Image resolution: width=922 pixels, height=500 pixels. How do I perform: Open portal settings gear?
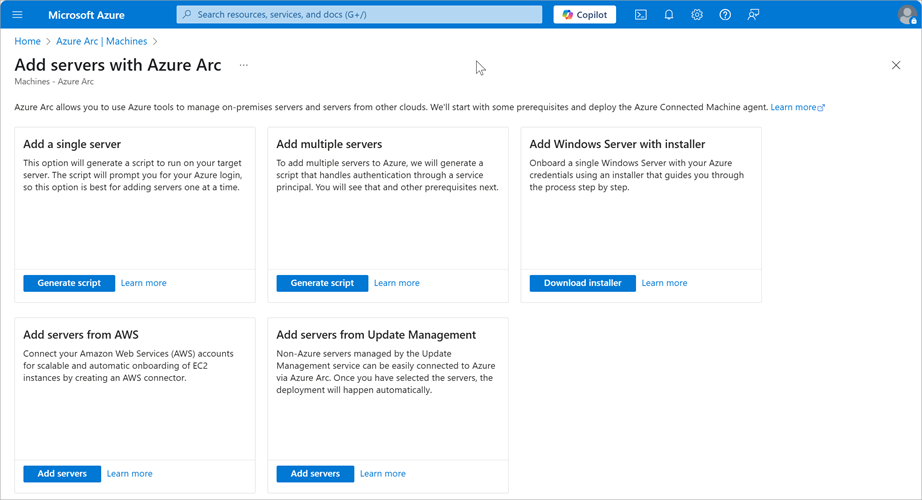point(697,15)
